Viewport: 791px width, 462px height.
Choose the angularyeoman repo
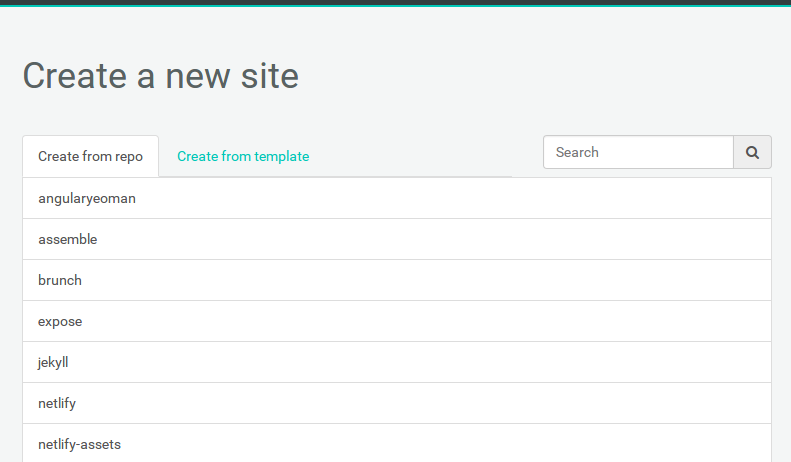click(x=397, y=198)
